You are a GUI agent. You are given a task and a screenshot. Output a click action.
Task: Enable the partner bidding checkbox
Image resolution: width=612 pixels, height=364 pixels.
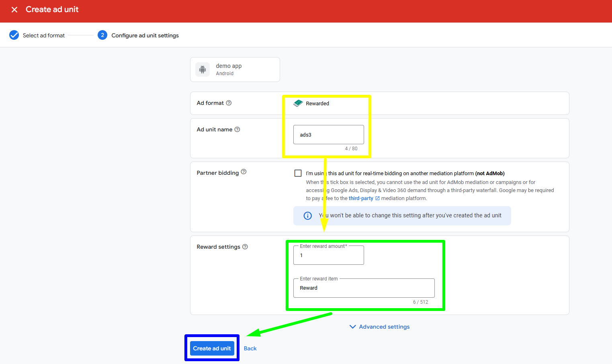(x=298, y=173)
